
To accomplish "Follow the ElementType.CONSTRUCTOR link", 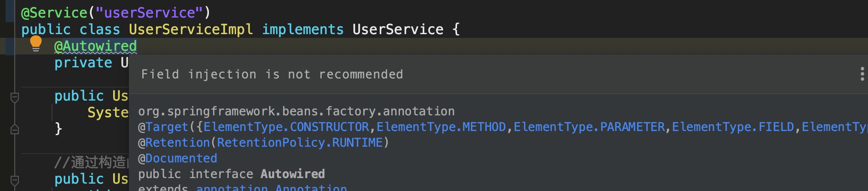I will click(286, 127).
